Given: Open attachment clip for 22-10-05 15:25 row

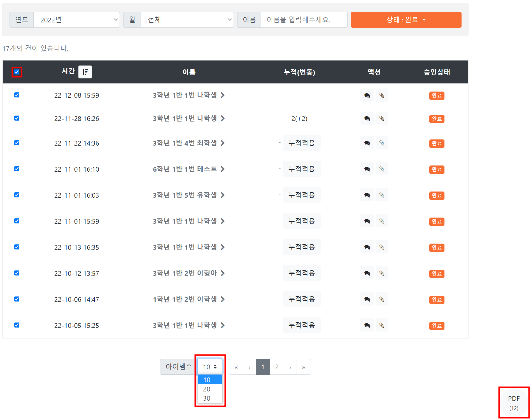Looking at the screenshot, I should (382, 326).
